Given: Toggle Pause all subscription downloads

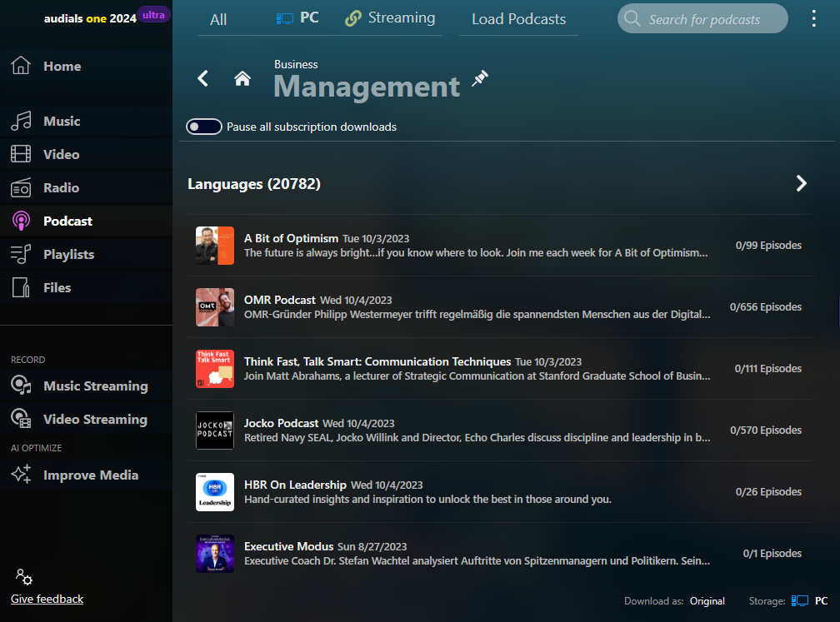Looking at the screenshot, I should click(x=204, y=127).
